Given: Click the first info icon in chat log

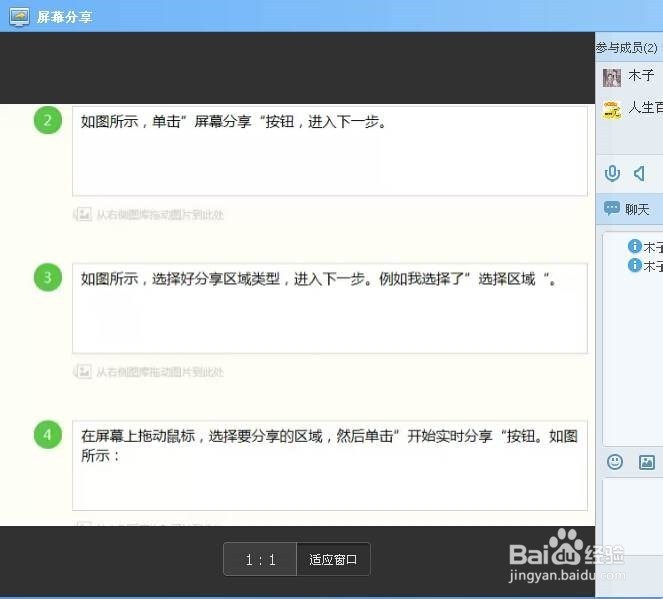Looking at the screenshot, I should click(635, 246).
